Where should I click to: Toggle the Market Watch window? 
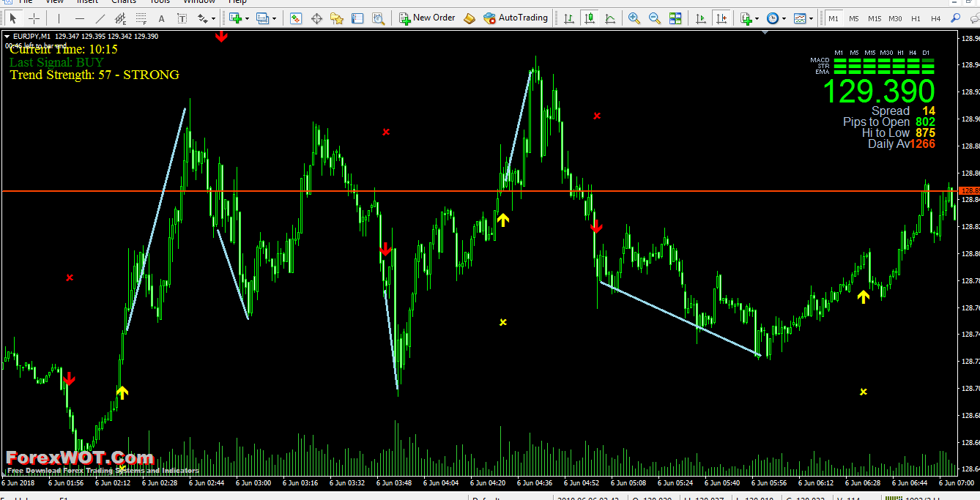tap(296, 18)
